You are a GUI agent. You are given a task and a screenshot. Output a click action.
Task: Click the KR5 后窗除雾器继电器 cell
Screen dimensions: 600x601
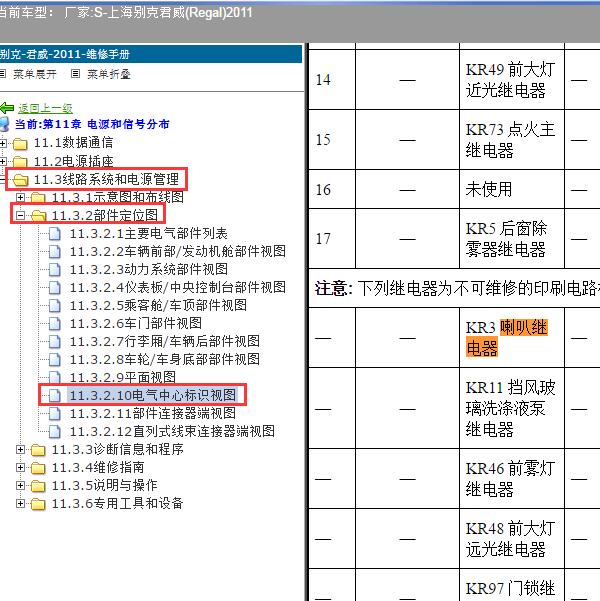[x=512, y=239]
